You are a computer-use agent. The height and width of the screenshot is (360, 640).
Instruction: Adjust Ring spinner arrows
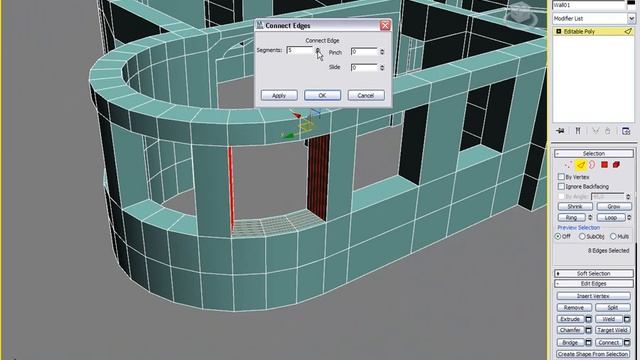pos(590,218)
